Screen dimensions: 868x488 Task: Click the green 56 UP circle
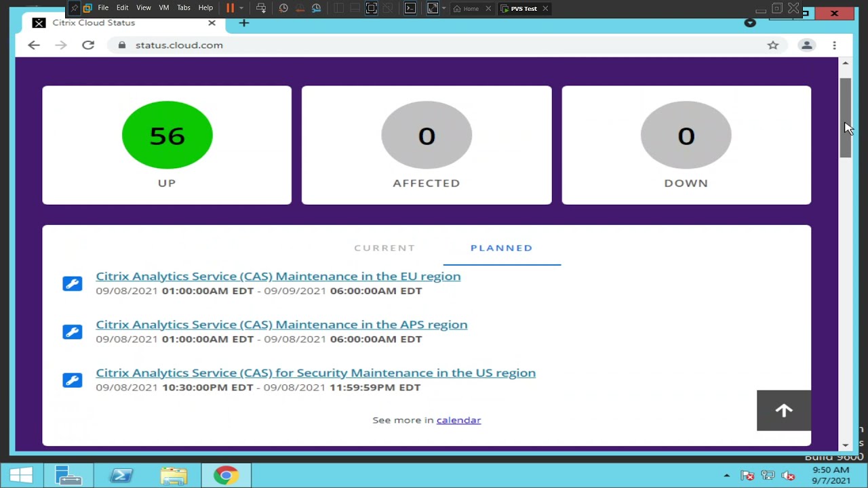[167, 135]
